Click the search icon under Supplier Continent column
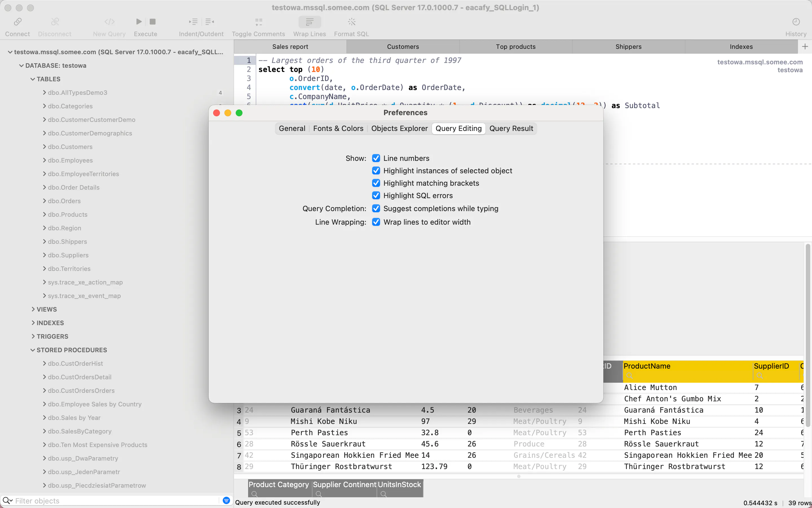Image resolution: width=812 pixels, height=508 pixels. click(319, 494)
